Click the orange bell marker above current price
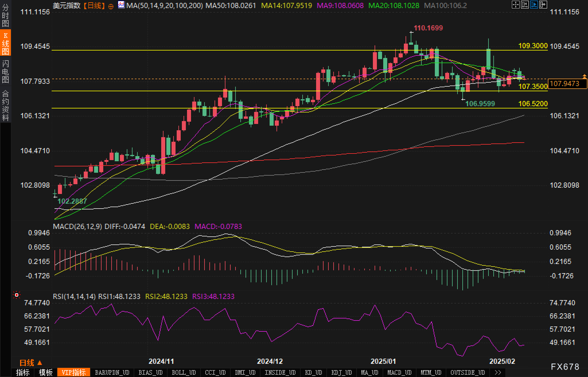 coord(584,76)
